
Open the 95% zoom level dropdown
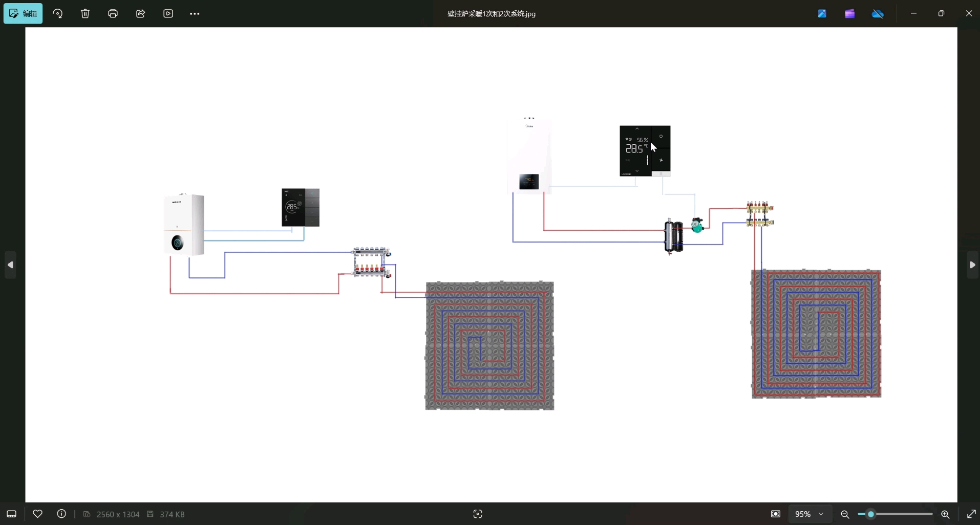(x=809, y=514)
